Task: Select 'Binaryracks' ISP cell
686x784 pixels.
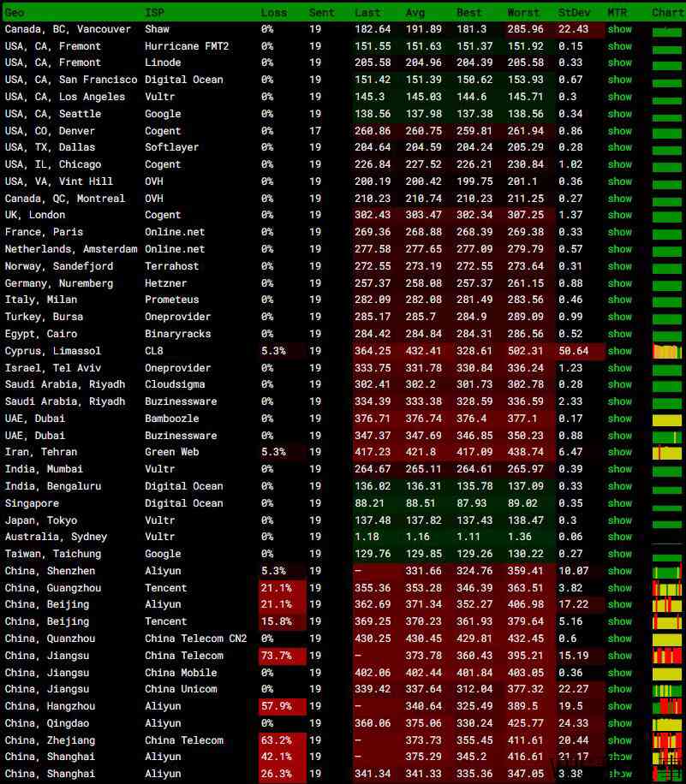Action: [x=177, y=334]
